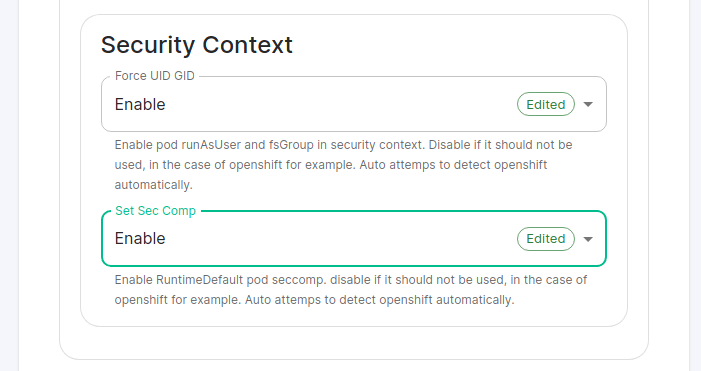Click the Security Context heading

tap(197, 45)
